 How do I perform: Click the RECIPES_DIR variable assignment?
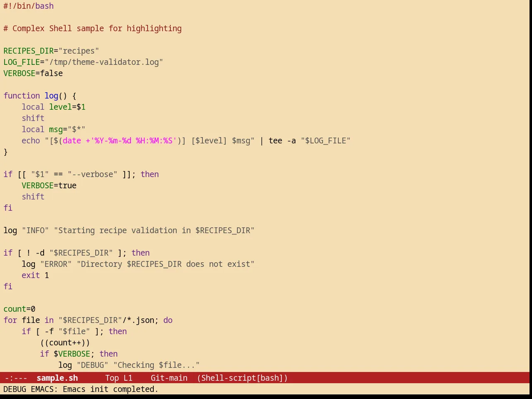[51, 51]
